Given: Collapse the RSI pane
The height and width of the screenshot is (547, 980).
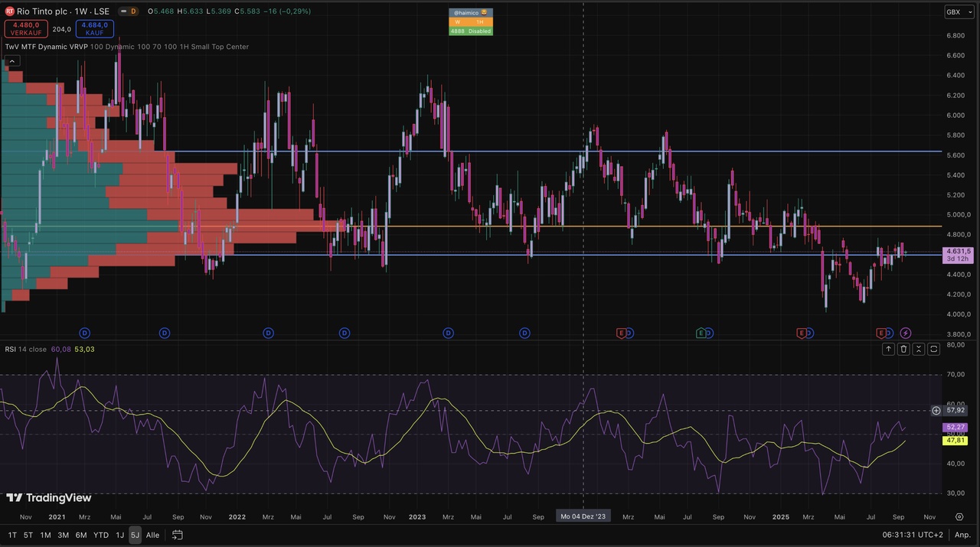Looking at the screenshot, I should point(919,349).
